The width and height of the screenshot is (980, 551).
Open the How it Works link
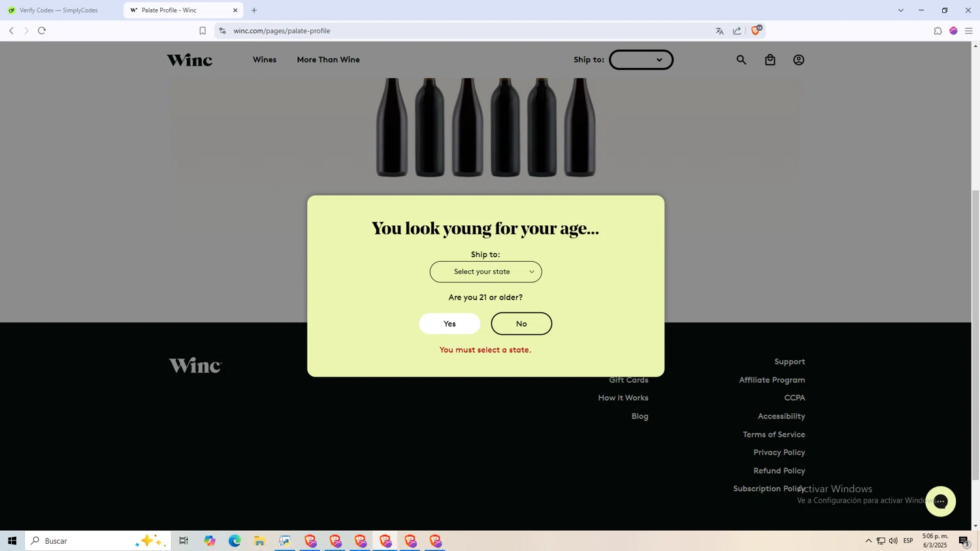[x=623, y=398]
